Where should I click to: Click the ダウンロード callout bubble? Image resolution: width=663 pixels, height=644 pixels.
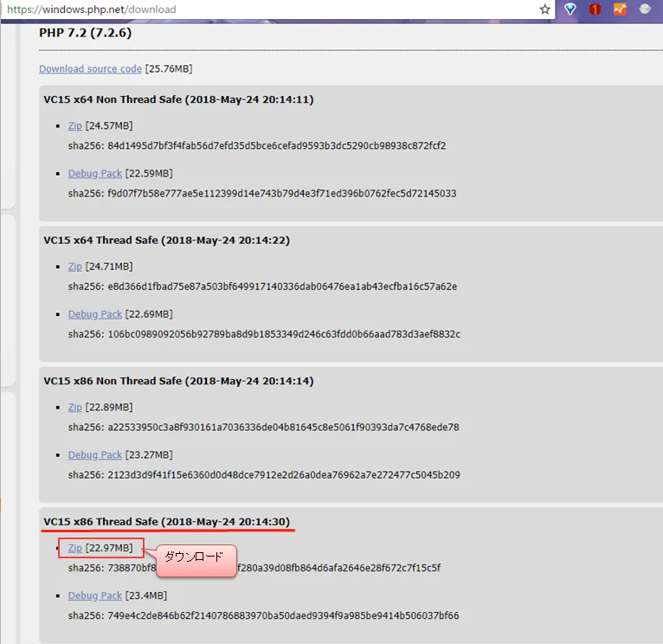point(196,561)
